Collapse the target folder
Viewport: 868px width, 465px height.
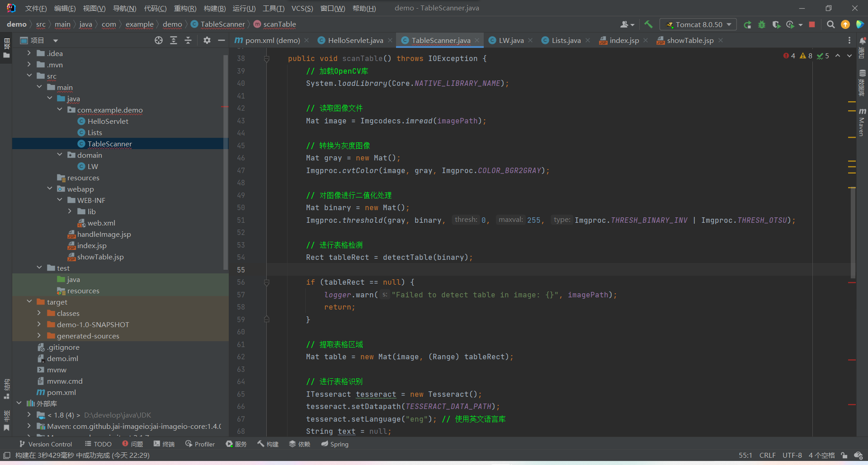pyautogui.click(x=29, y=302)
